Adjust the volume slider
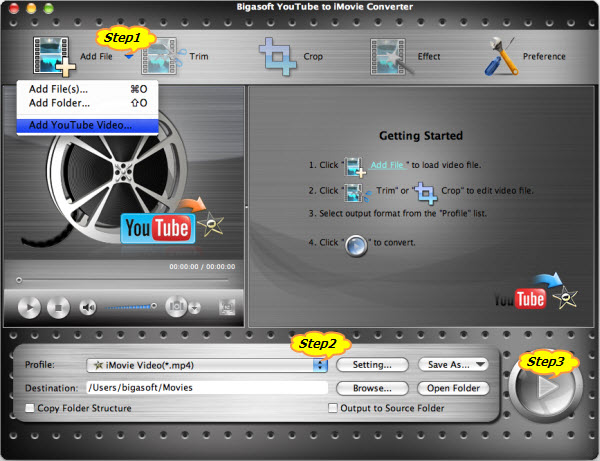 (131, 306)
